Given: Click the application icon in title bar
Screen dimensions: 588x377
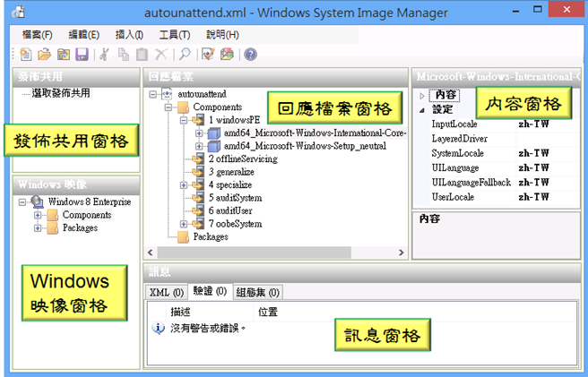Looking at the screenshot, I should click(18, 13).
